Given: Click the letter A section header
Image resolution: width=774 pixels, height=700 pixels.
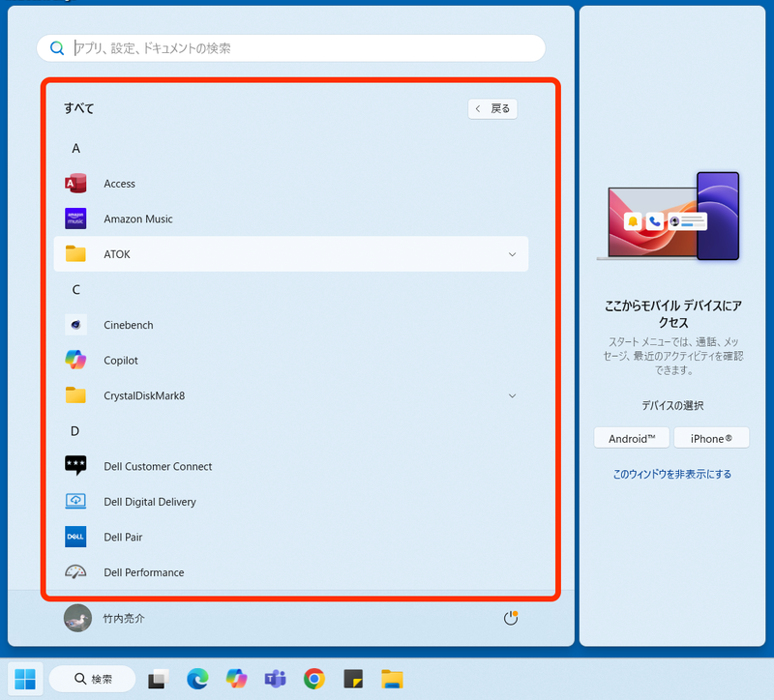Looking at the screenshot, I should pyautogui.click(x=76, y=149).
